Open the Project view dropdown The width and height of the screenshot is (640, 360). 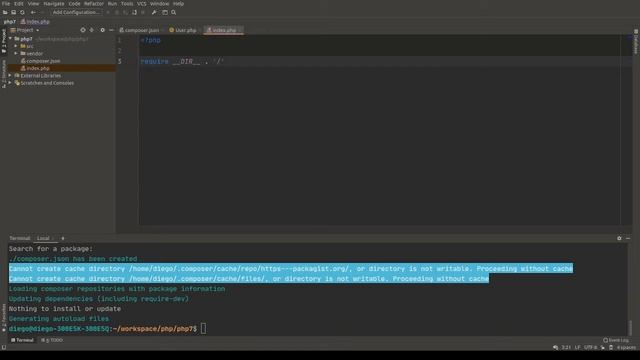(25, 30)
